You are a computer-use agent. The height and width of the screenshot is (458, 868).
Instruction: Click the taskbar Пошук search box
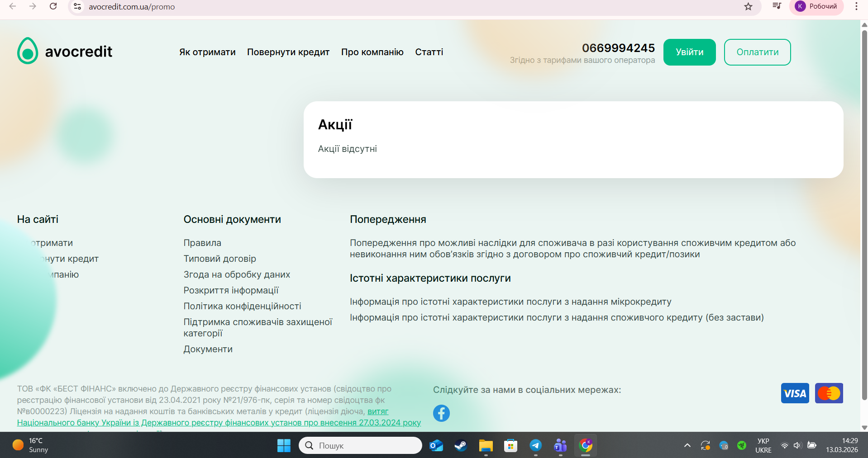[x=360, y=445]
